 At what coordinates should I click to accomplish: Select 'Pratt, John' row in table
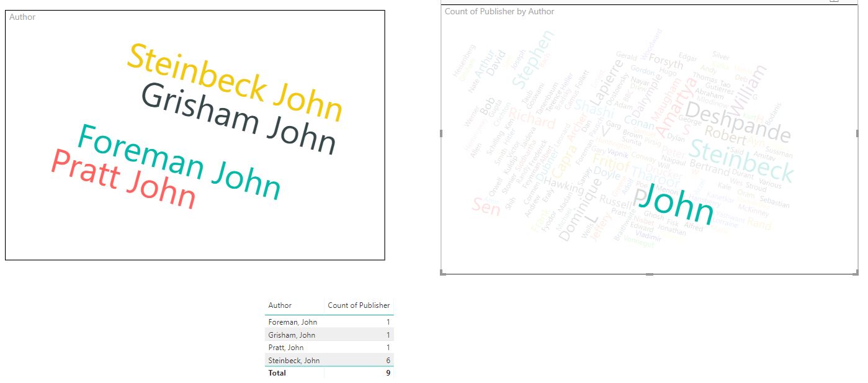coord(329,348)
